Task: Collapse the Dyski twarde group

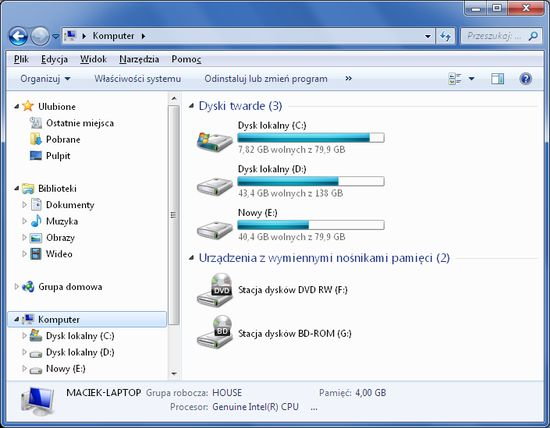Action: point(191,106)
